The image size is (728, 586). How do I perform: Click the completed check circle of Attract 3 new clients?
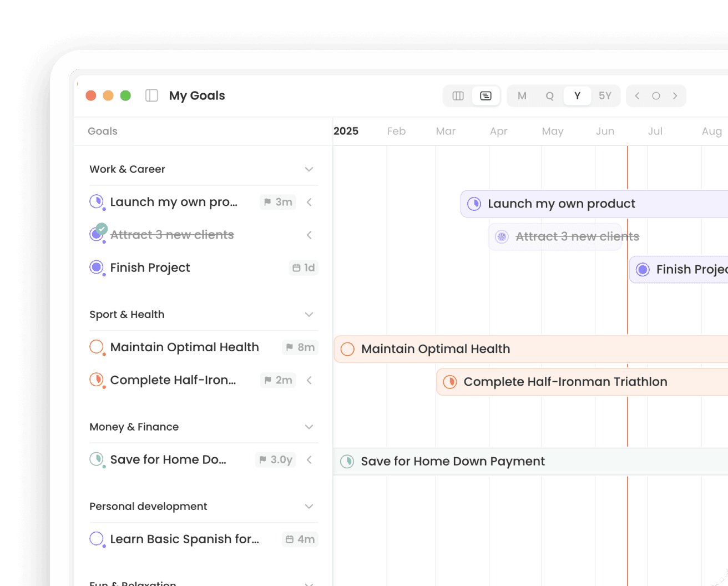coord(102,228)
